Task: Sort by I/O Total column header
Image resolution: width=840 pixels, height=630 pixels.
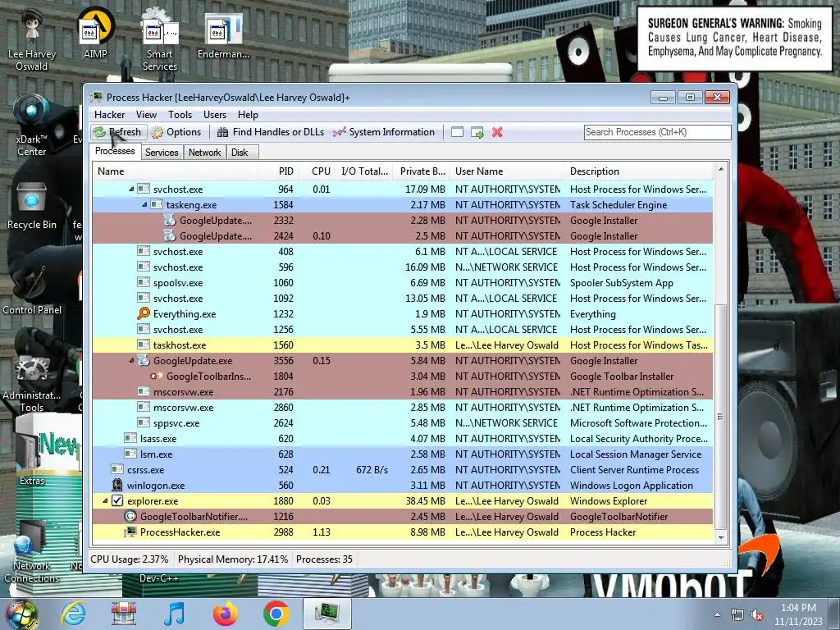Action: click(364, 171)
